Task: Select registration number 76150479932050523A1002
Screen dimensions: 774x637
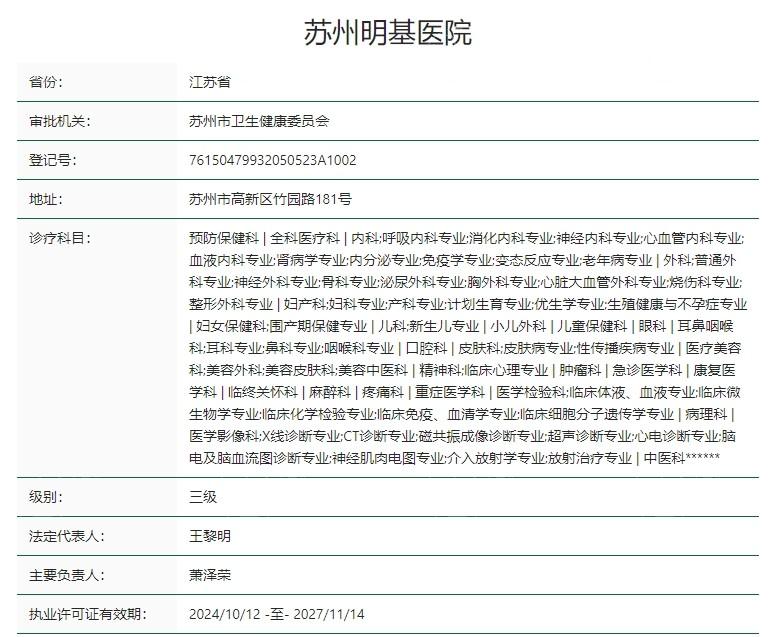Action: click(272, 160)
